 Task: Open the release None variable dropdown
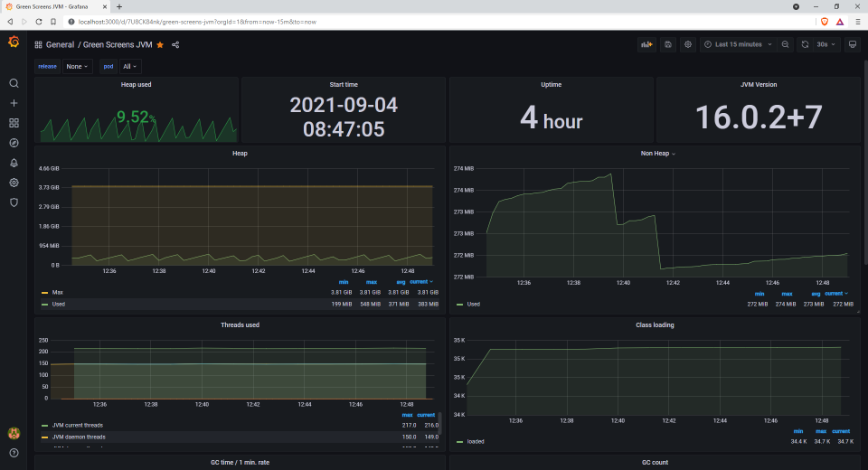(77, 66)
